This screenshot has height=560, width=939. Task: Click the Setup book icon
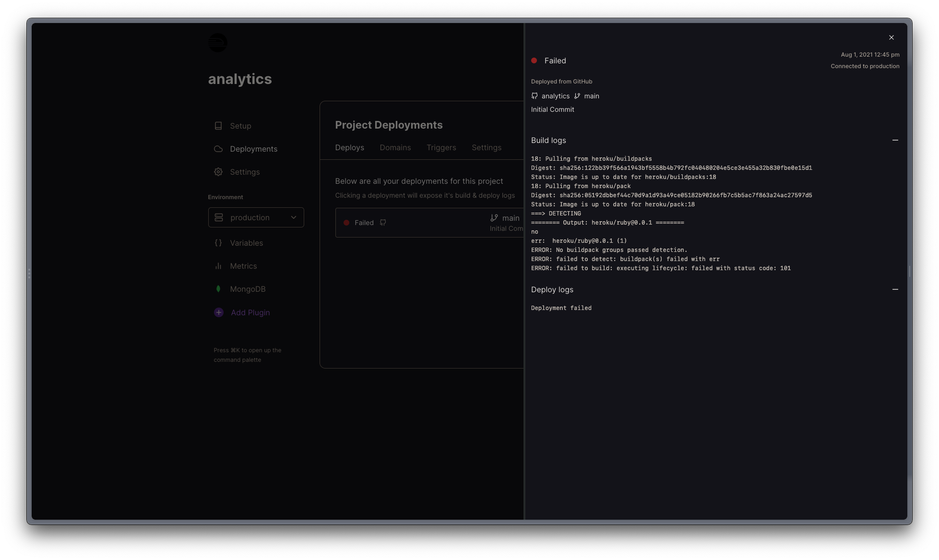pos(218,126)
